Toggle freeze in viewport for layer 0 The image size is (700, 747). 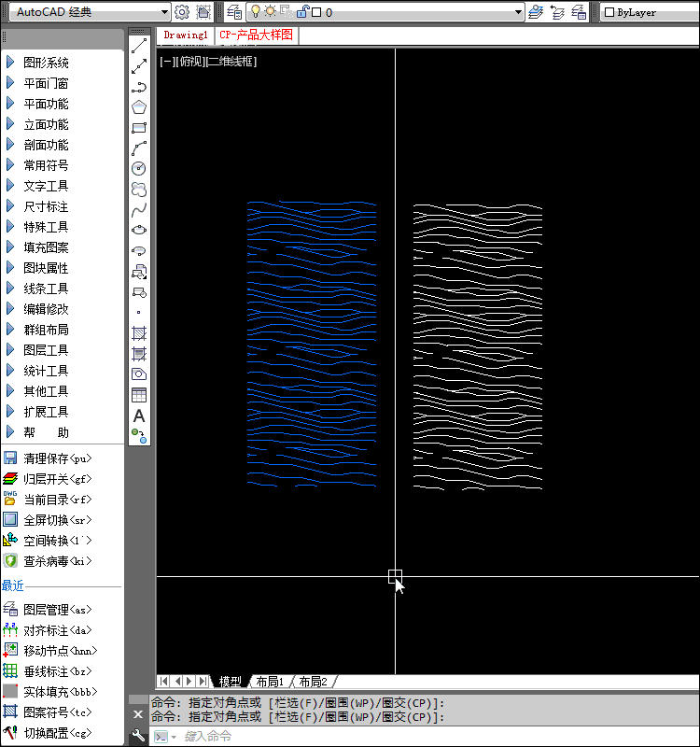point(287,11)
